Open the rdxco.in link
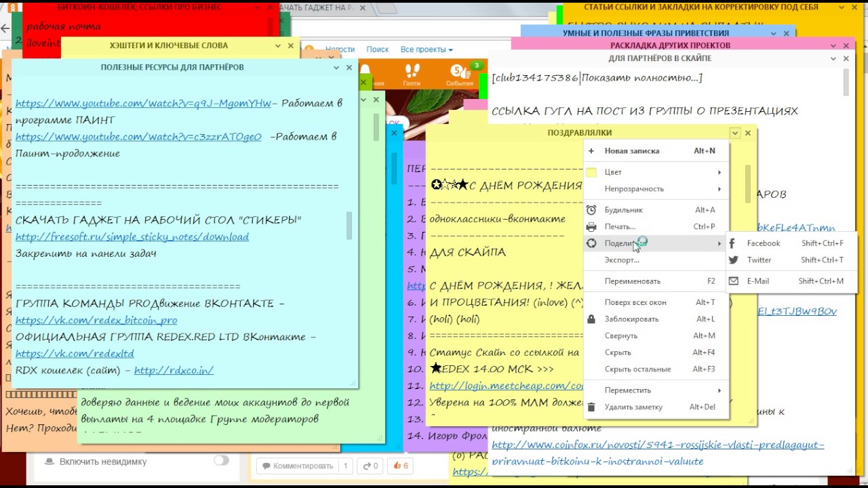The image size is (868, 488). pyautogui.click(x=174, y=371)
